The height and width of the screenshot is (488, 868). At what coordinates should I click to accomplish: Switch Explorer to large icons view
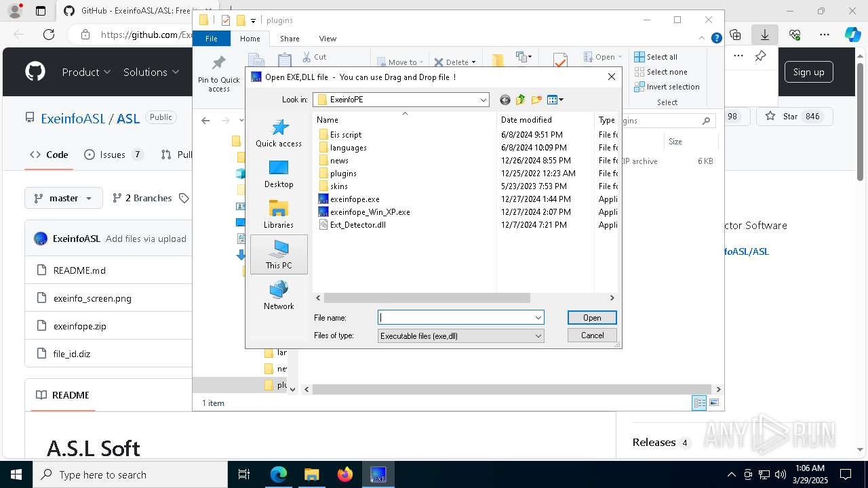(713, 403)
